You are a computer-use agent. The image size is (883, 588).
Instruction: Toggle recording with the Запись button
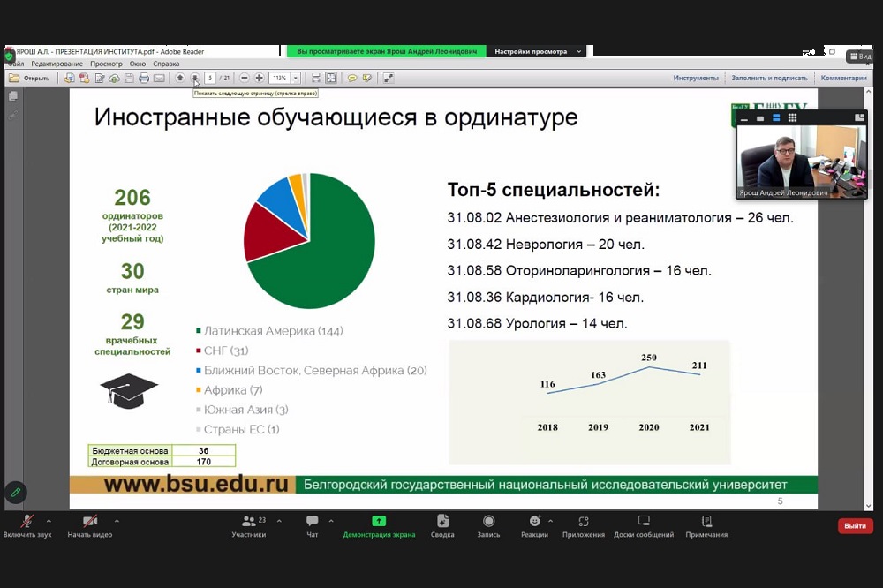(488, 526)
